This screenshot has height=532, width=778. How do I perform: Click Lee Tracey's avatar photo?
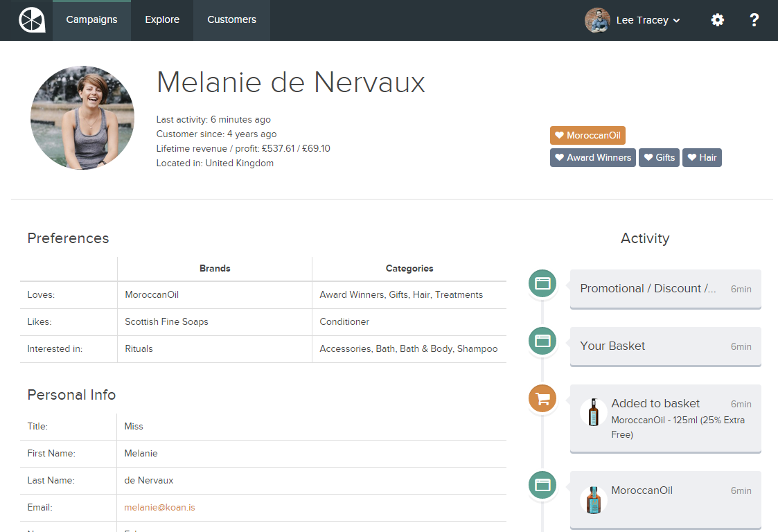[x=597, y=20]
